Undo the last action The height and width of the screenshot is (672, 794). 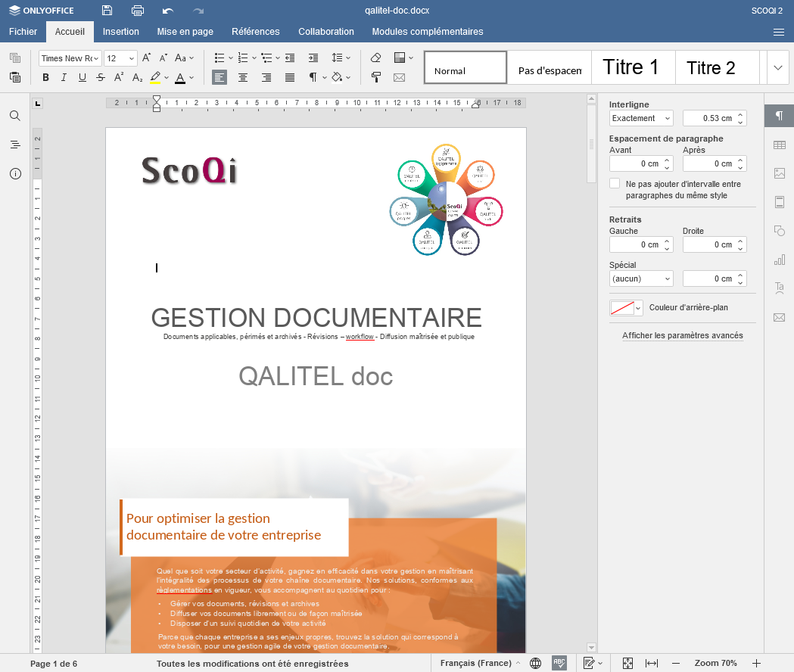point(168,11)
